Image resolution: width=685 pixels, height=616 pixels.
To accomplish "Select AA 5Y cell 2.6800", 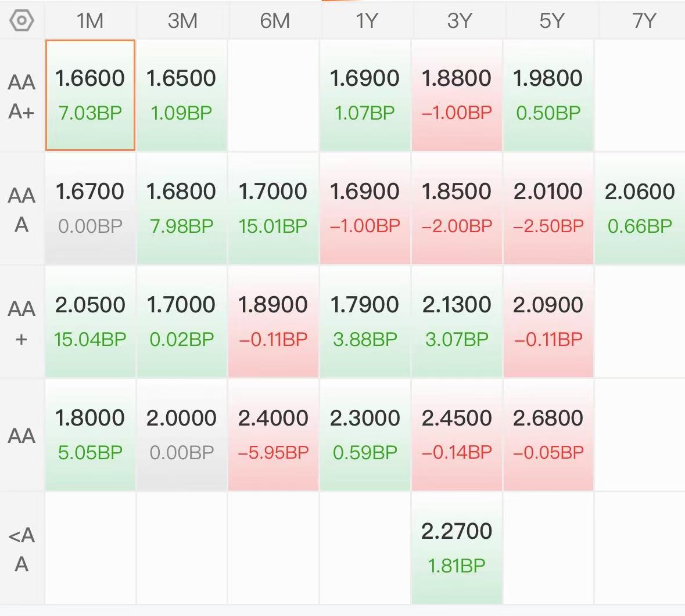I will coord(548,435).
